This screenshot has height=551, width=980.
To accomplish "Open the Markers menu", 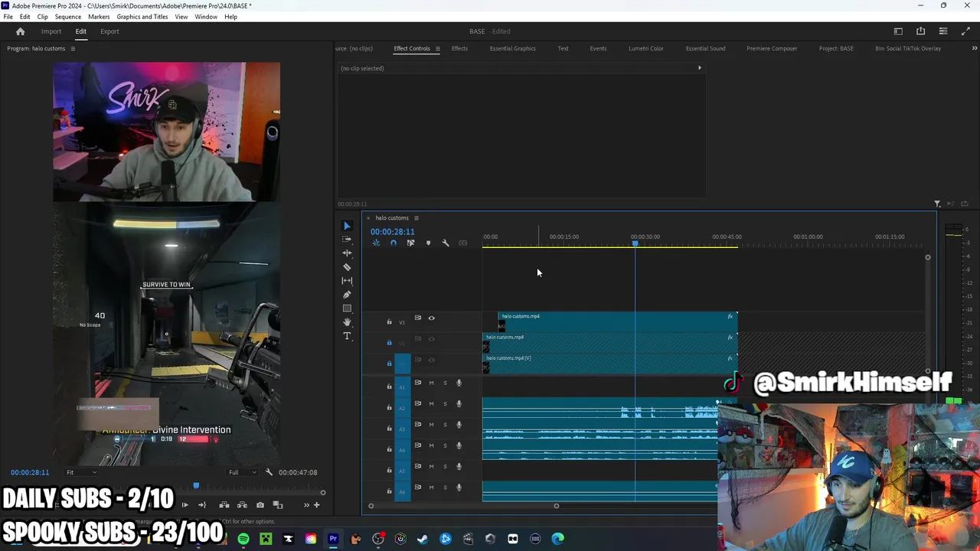I will (x=99, y=17).
